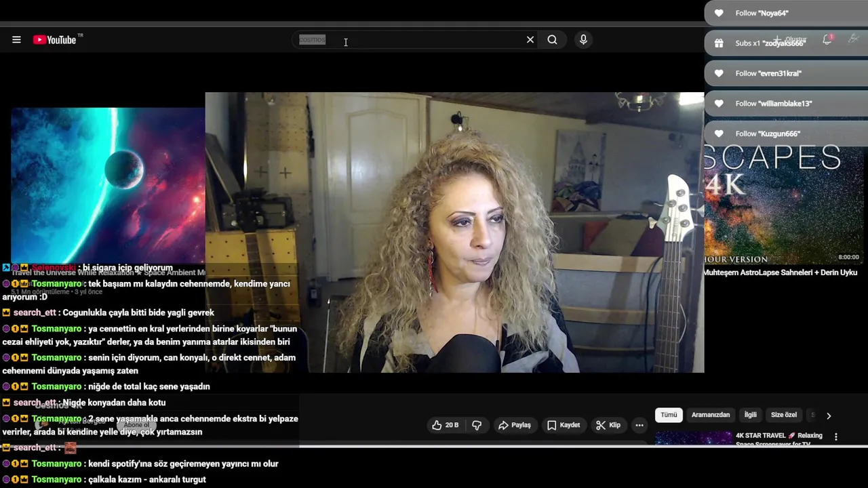Open the YouTube hamburger guide menu
Screen dimensions: 868x488
16,40
